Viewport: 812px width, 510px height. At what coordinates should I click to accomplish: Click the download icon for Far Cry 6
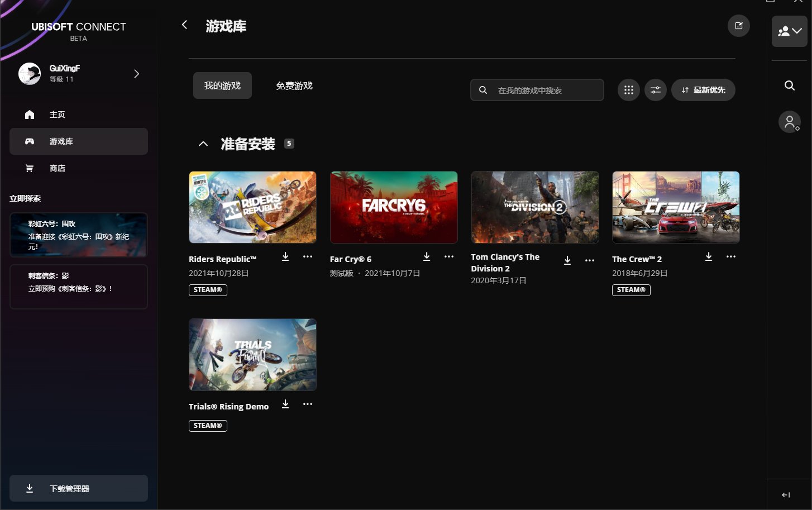pos(426,256)
